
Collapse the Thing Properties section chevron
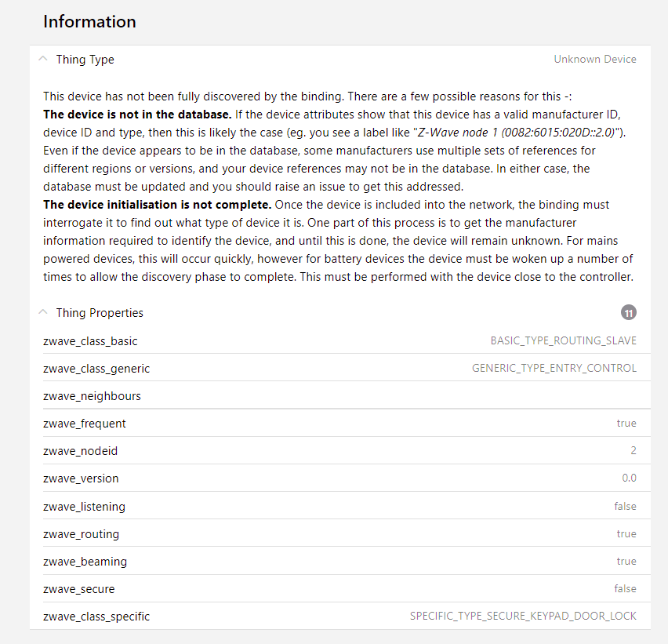tap(43, 312)
